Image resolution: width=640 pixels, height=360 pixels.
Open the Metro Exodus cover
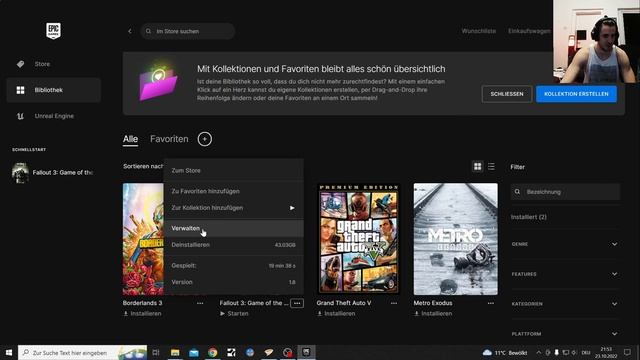click(x=456, y=239)
